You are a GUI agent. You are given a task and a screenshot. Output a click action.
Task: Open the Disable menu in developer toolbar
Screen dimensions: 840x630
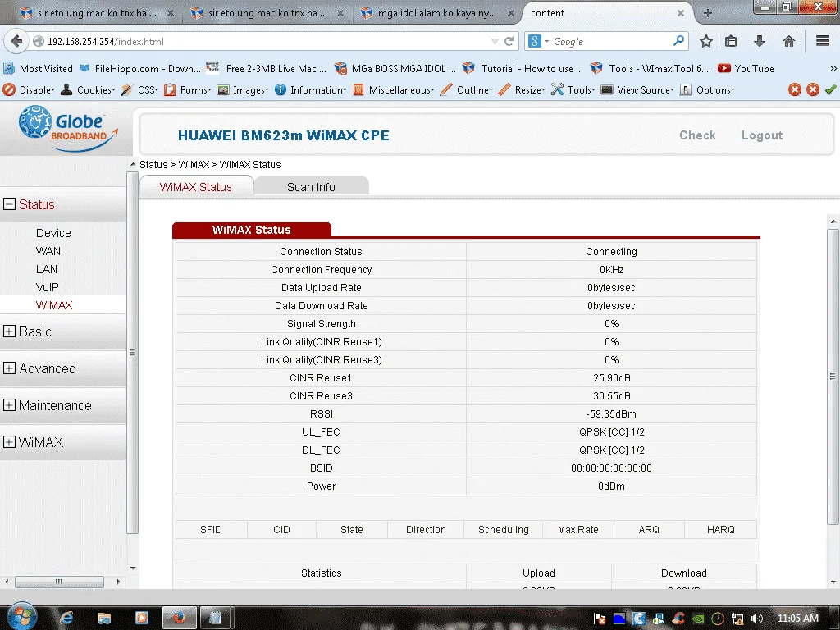29,90
